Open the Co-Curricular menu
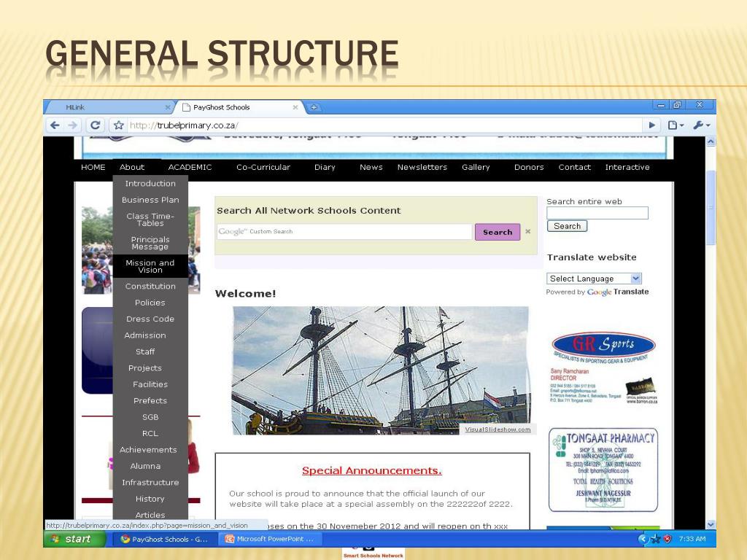Viewport: 747px width, 560px height. (263, 167)
